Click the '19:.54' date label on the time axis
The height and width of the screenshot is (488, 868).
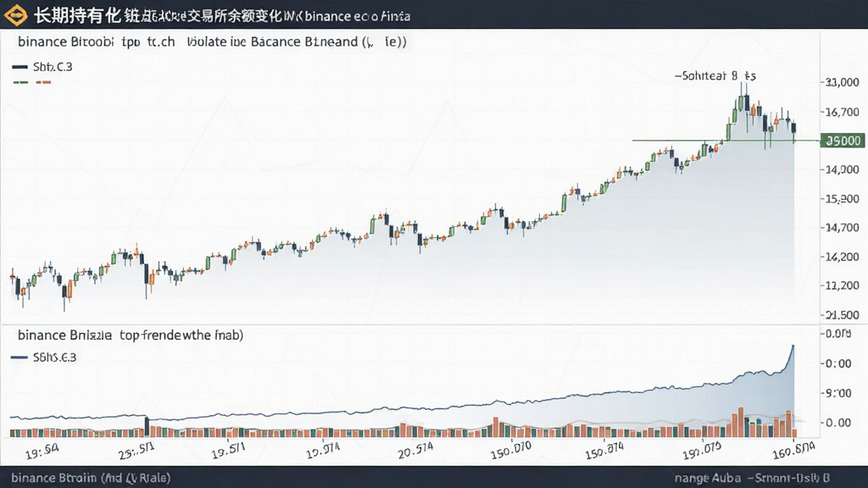[x=42, y=452]
